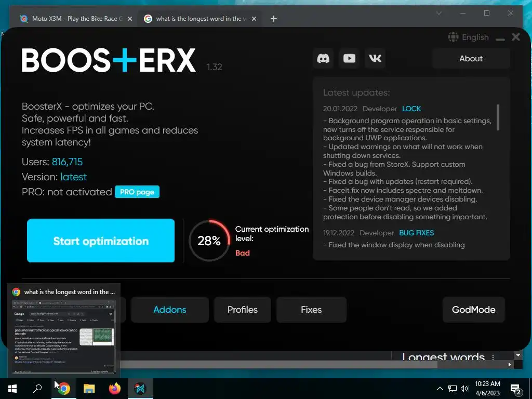The height and width of the screenshot is (399, 532).
Task: Click the version number 1.32
Action: [x=215, y=67]
